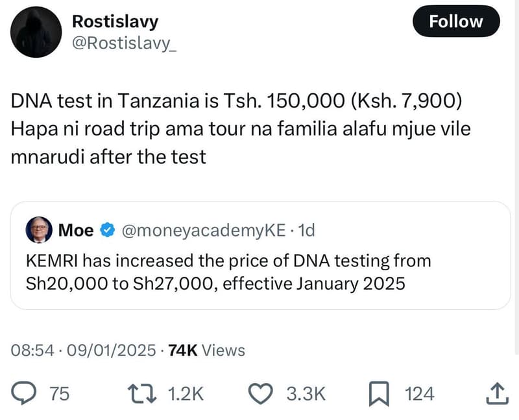Click the bookmark icon
This screenshot has height=420, width=519.
pos(380,393)
